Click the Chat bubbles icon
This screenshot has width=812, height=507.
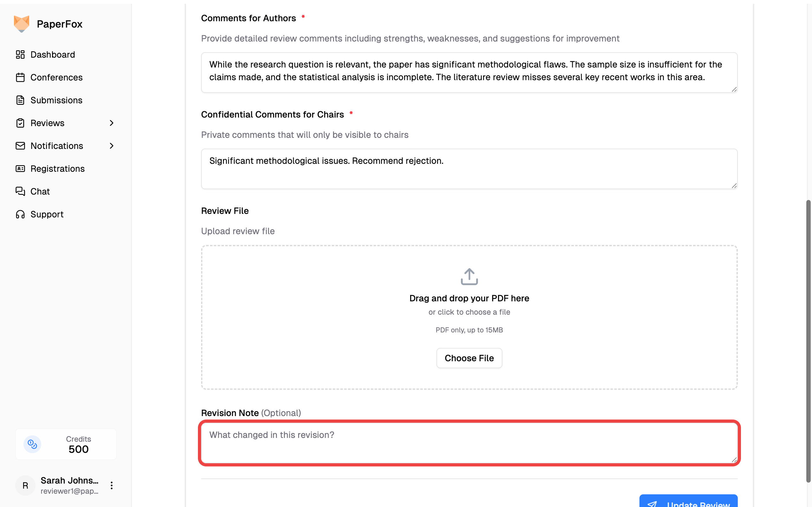pos(20,191)
